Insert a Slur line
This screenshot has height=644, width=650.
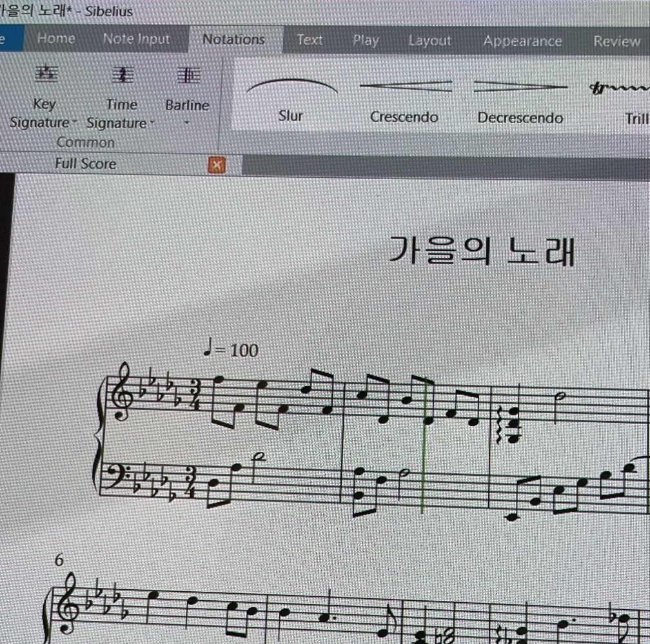(x=291, y=99)
